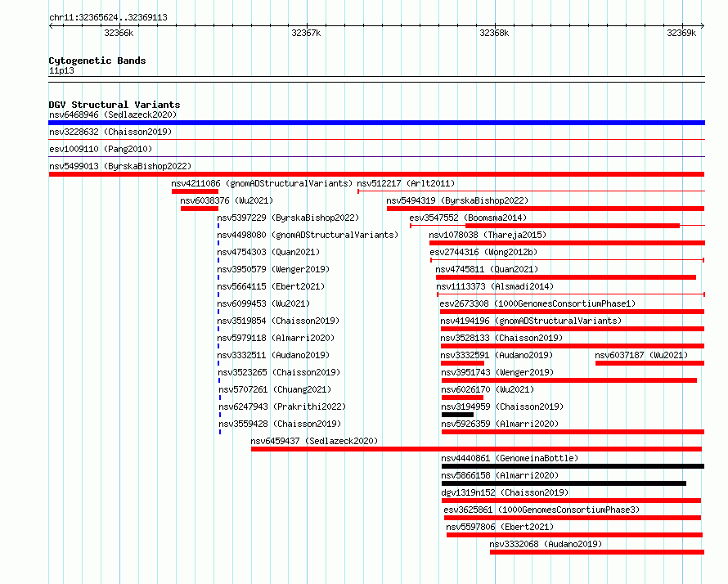
Task: Click the nsv6038376 (Wu2021) label
Action: click(227, 200)
